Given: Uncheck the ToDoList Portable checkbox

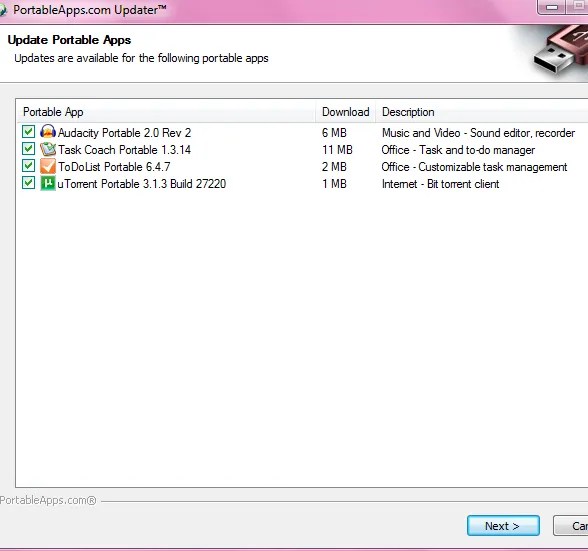Looking at the screenshot, I should point(28,166).
